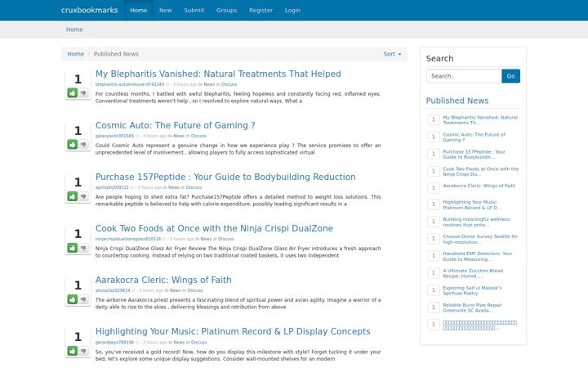The width and height of the screenshot is (588, 368).
Task: Click Discuss under Purchase 157Peptide story
Action: point(194,187)
